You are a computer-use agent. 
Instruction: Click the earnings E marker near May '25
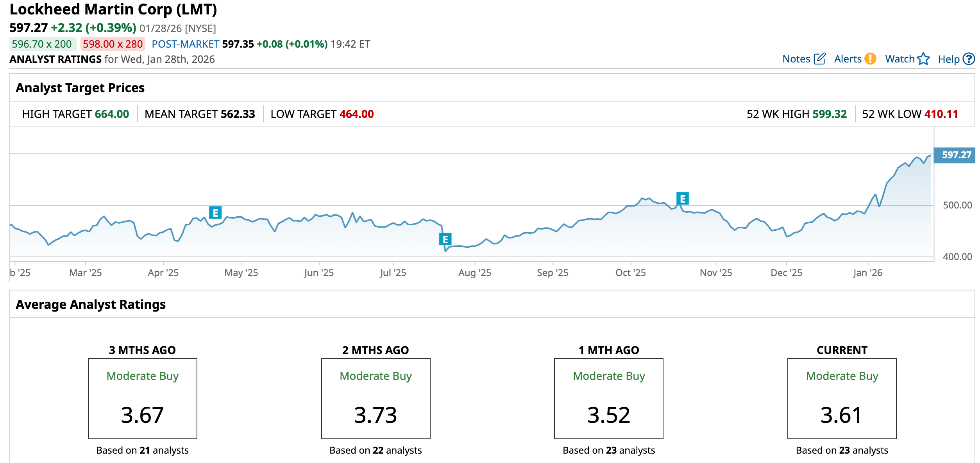point(215,213)
